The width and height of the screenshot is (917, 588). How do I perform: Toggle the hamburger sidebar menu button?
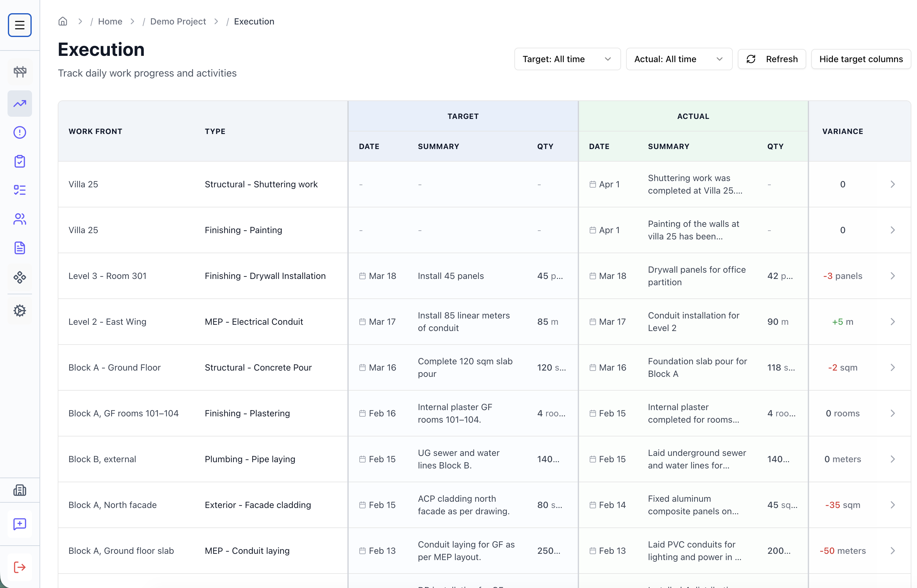19,25
